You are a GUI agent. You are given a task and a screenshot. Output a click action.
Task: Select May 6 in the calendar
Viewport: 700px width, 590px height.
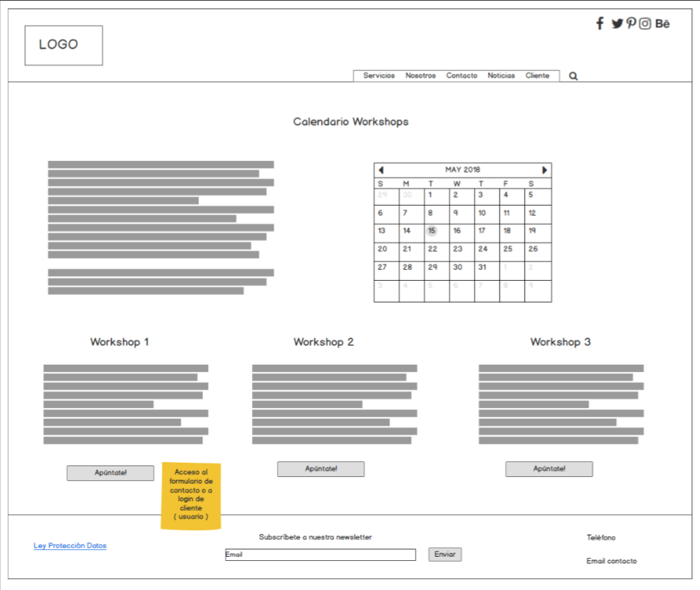[387, 215]
